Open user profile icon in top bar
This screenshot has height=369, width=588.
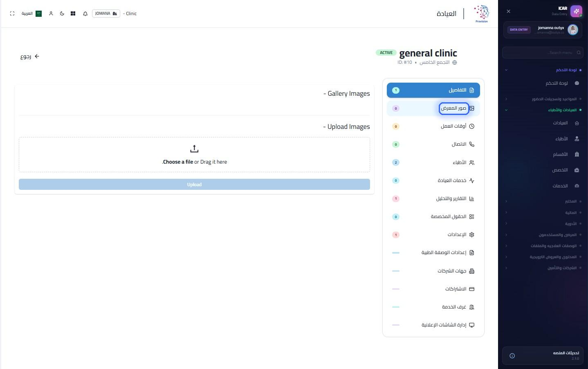tap(51, 13)
